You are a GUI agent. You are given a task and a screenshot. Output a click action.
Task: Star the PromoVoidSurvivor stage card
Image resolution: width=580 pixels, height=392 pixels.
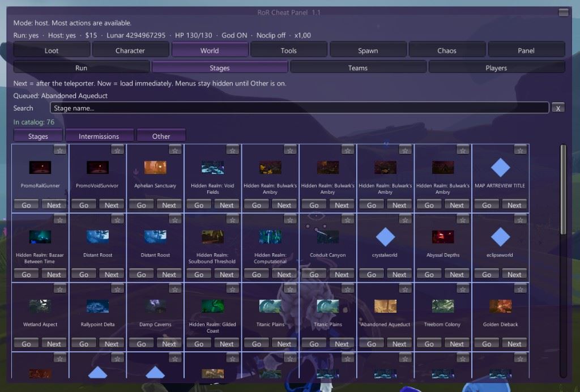point(117,150)
